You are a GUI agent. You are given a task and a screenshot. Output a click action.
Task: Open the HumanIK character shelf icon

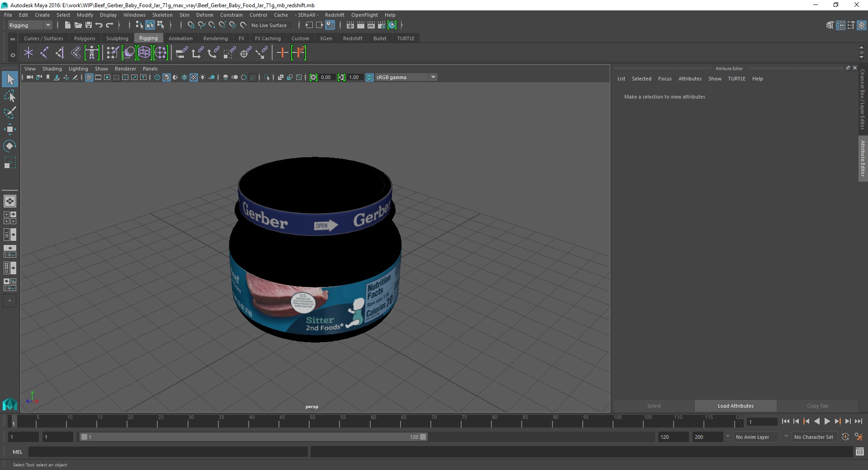tap(92, 53)
